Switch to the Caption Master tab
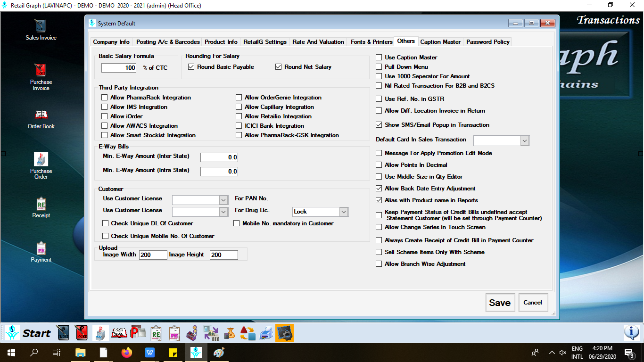This screenshot has height=362, width=644. tap(440, 42)
